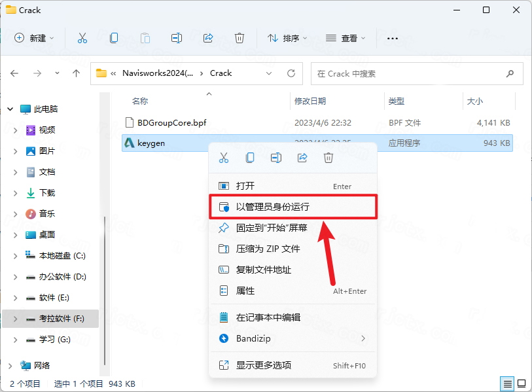532x392 pixels.
Task: Select 软件 (E:) drive
Action: click(x=54, y=298)
